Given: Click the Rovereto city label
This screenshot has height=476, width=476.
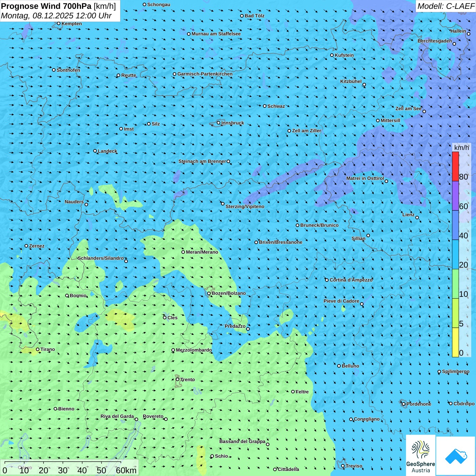Looking at the screenshot, I should [153, 416].
